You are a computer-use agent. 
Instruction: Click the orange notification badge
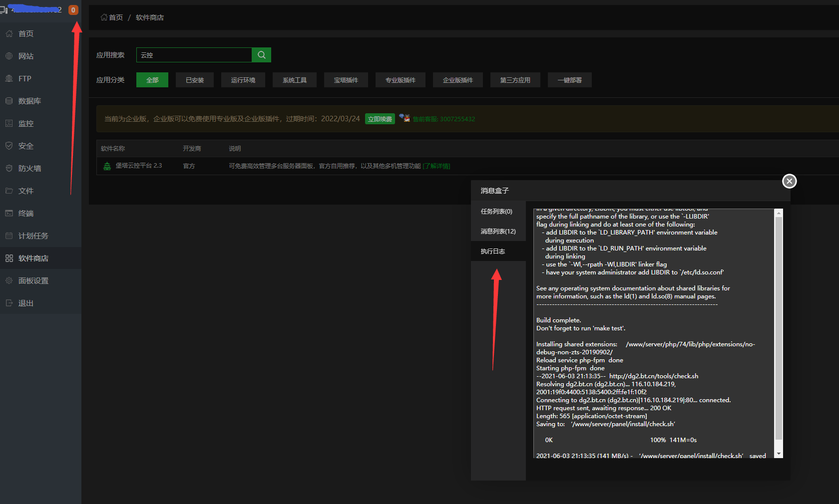click(73, 10)
